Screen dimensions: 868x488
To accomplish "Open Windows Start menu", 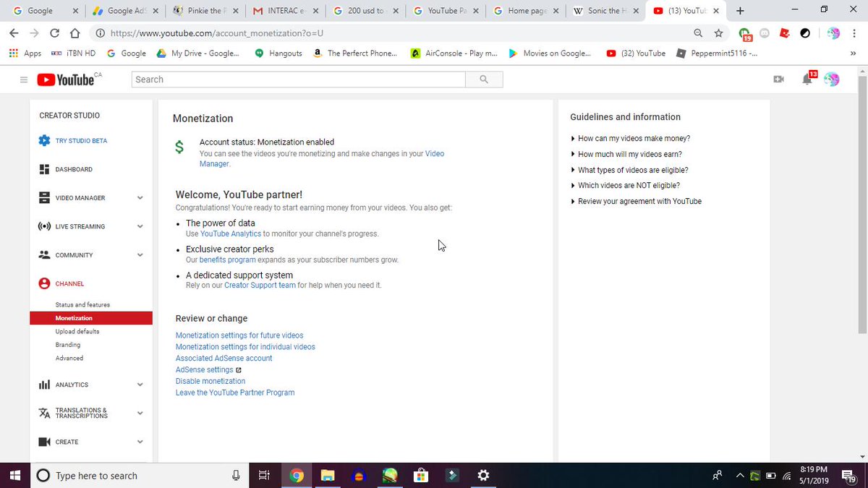I will pyautogui.click(x=14, y=475).
